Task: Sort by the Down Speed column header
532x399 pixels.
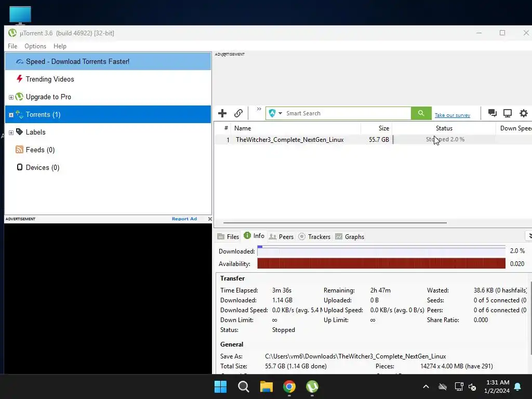Action: (x=514, y=128)
